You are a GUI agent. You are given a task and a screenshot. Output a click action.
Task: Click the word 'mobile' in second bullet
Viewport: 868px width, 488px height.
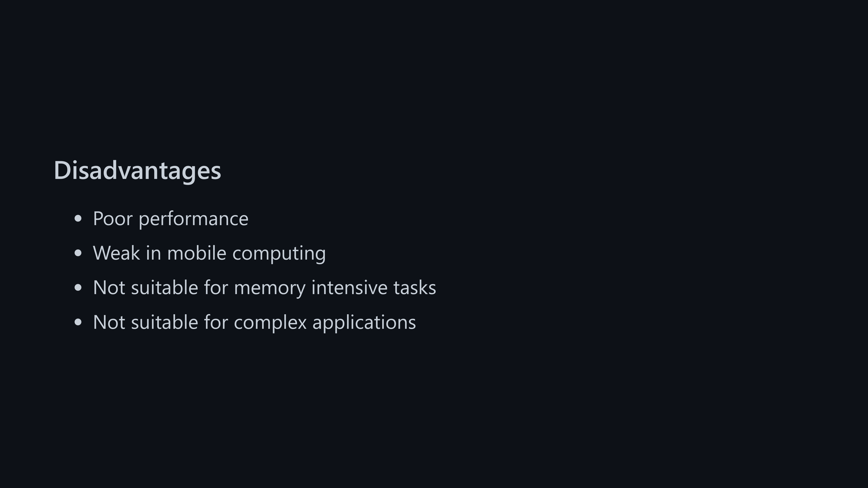click(196, 253)
